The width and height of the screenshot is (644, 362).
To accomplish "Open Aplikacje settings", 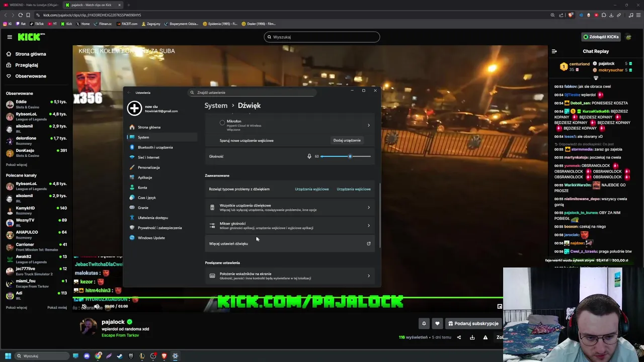I will 162,177.
